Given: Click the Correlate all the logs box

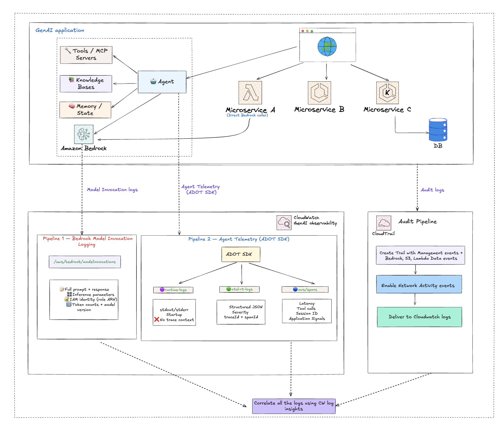Looking at the screenshot, I should pos(294,406).
